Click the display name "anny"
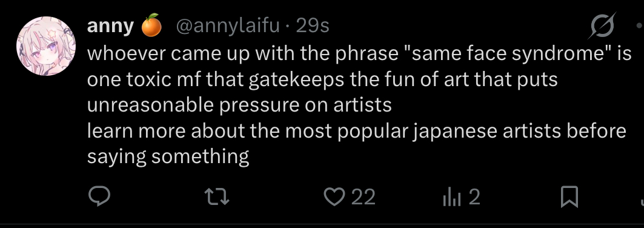This screenshot has width=644, height=228. [110, 27]
